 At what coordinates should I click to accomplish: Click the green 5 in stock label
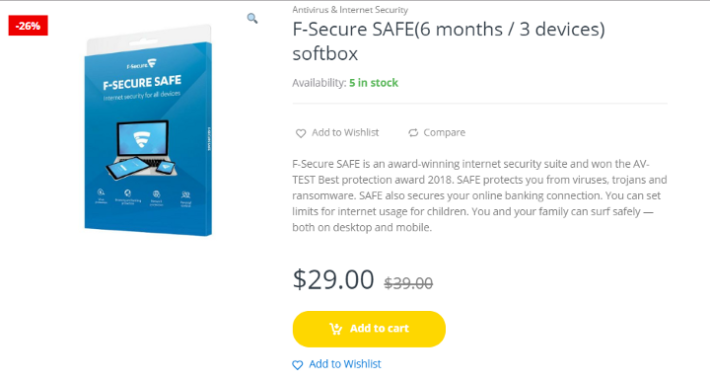(374, 83)
